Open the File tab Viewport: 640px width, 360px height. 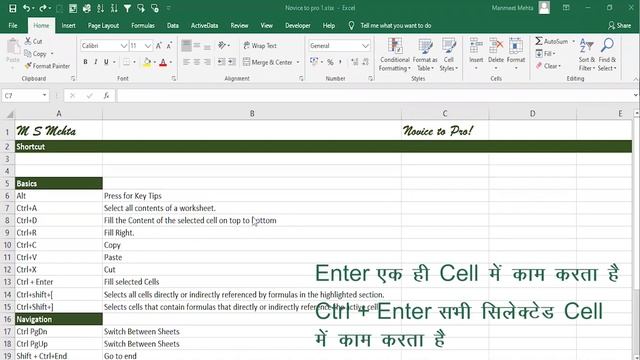[x=13, y=25]
